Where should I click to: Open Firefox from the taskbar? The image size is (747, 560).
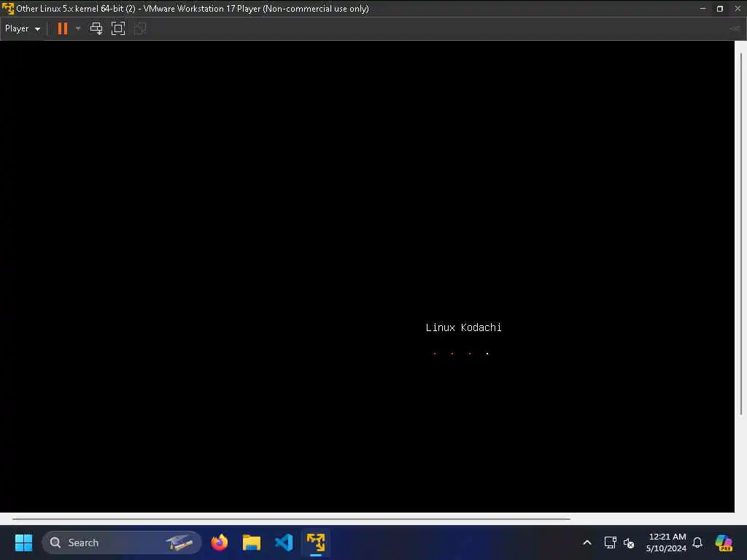(x=220, y=542)
